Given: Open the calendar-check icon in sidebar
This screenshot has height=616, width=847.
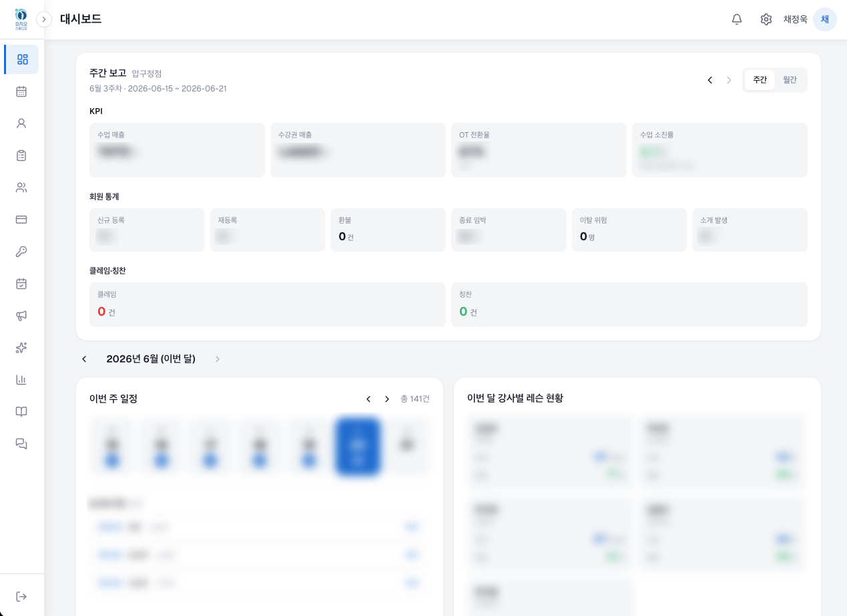Looking at the screenshot, I should click(21, 284).
